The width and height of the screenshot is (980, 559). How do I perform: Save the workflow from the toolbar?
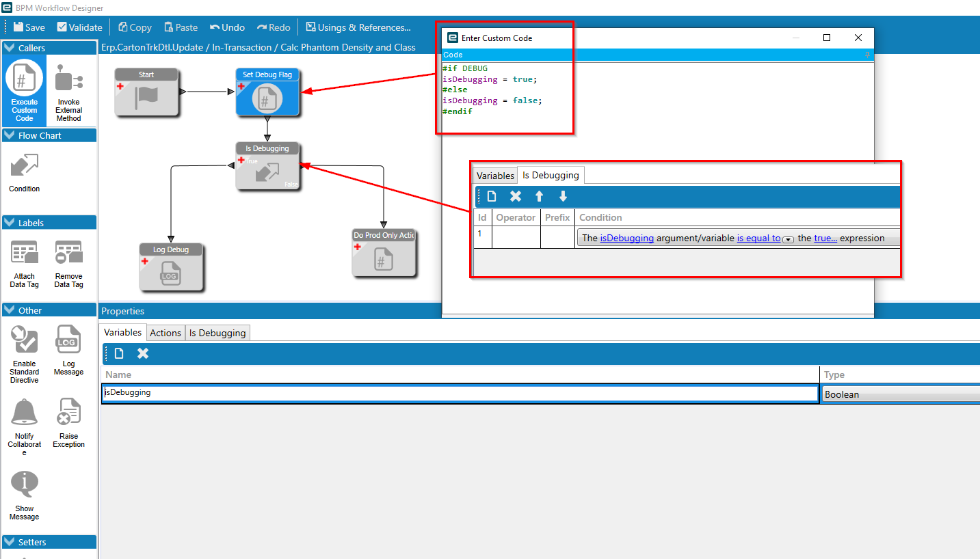point(29,27)
